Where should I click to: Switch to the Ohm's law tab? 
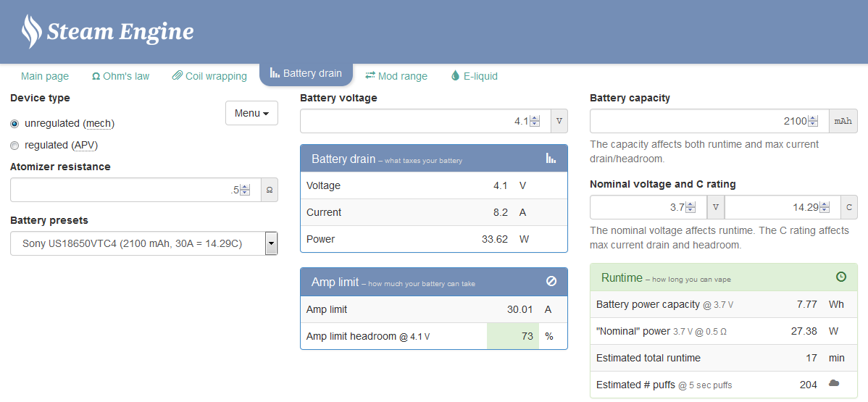120,76
